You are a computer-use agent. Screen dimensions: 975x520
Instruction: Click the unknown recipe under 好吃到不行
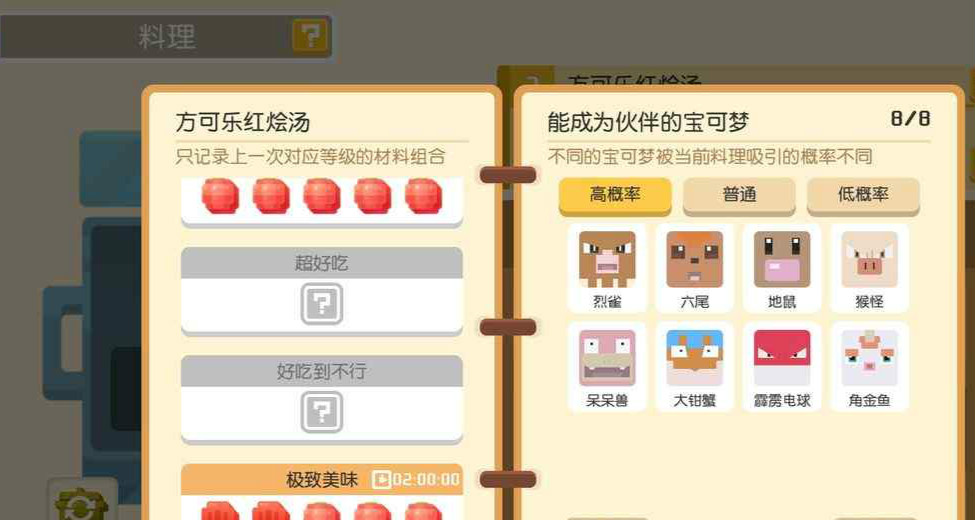321,412
